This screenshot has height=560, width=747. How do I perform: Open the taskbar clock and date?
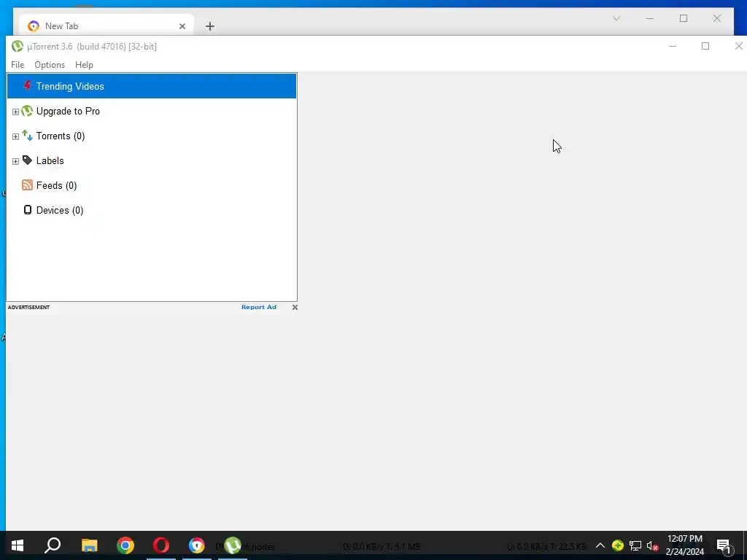point(685,545)
